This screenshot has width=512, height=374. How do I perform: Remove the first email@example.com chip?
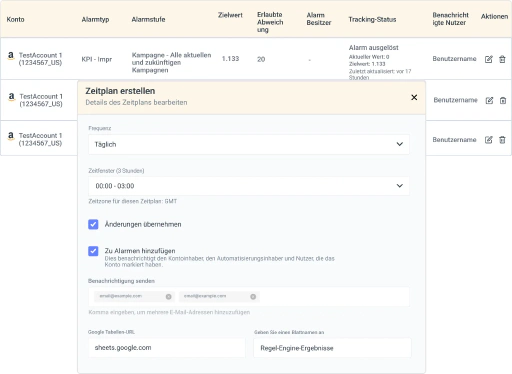click(x=169, y=296)
